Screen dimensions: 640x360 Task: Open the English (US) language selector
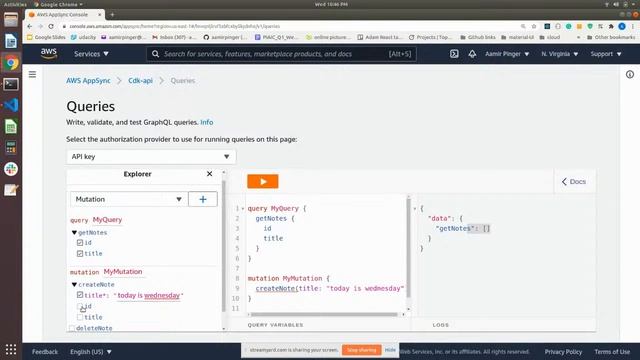click(91, 351)
